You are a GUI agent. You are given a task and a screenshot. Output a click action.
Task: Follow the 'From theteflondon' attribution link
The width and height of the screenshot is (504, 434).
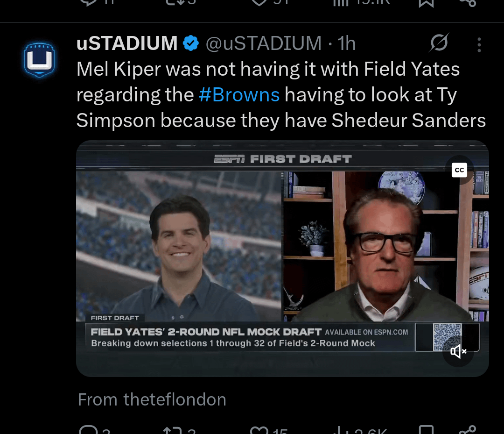click(152, 399)
